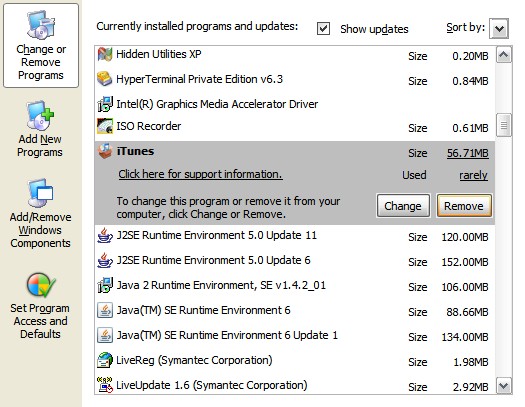Viewport: 525px width, 407px height.
Task: Open Change or Remove Programs icon
Action: [x=41, y=25]
